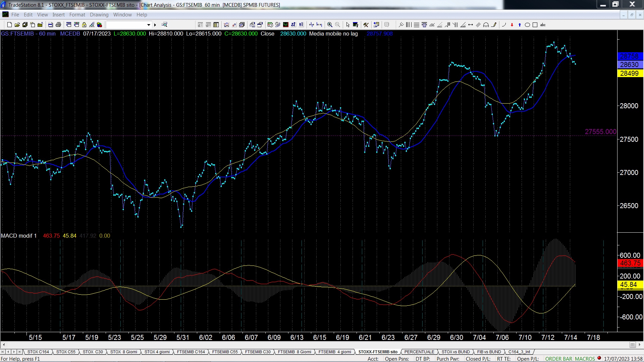The image size is (644, 362).
Task: Zoom in with magnifier plus icon
Action: [x=330, y=25]
